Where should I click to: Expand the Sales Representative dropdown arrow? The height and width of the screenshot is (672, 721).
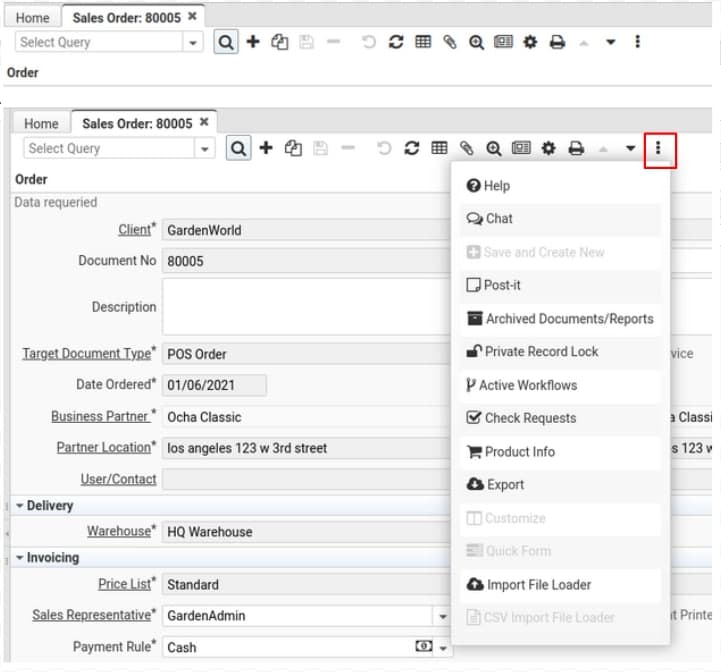tap(443, 616)
